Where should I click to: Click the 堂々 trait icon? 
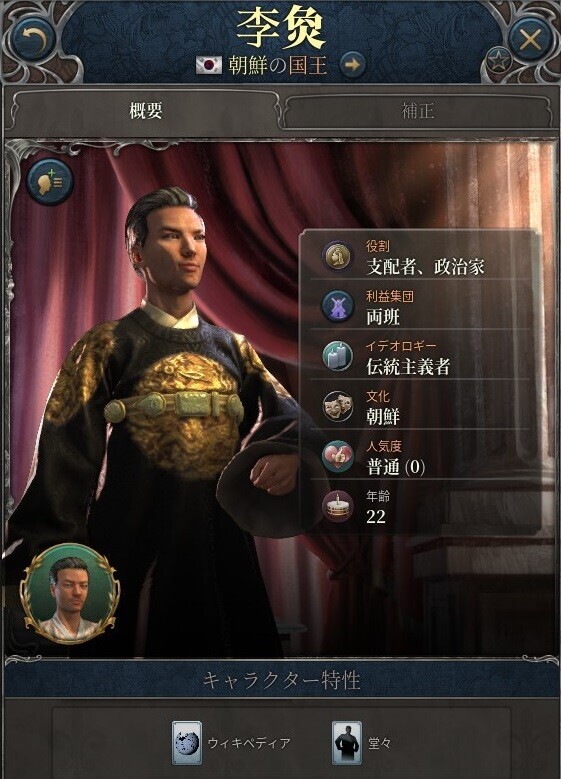tap(347, 743)
